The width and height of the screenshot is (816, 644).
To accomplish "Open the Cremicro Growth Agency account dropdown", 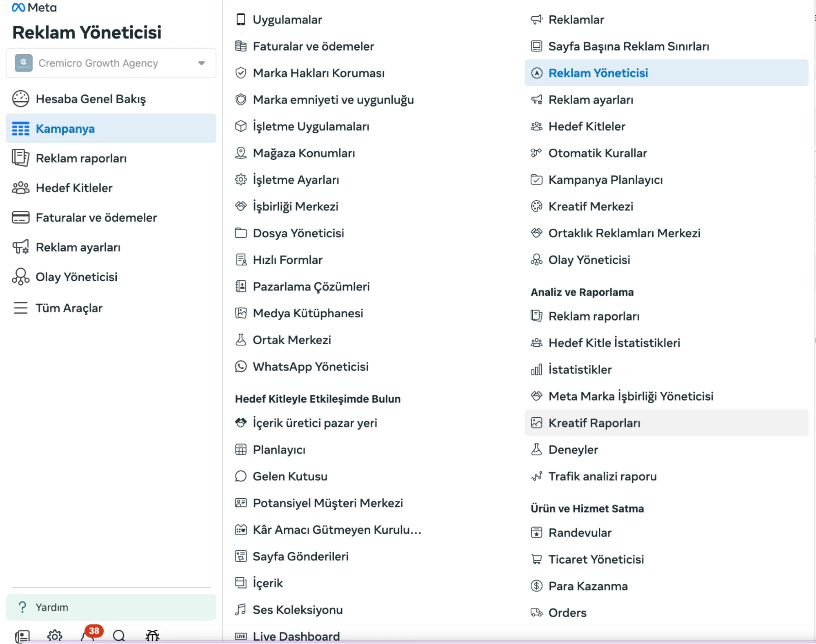I will tap(111, 63).
